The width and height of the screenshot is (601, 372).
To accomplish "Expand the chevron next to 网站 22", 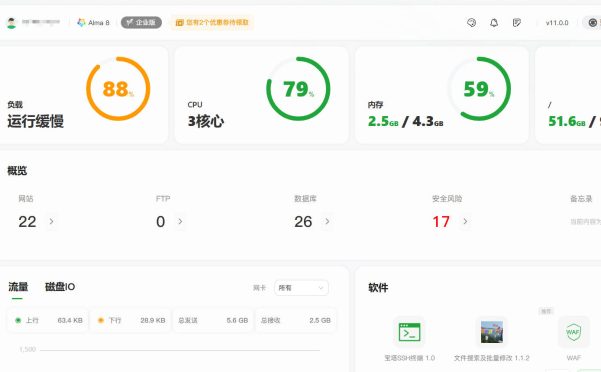I will point(51,221).
